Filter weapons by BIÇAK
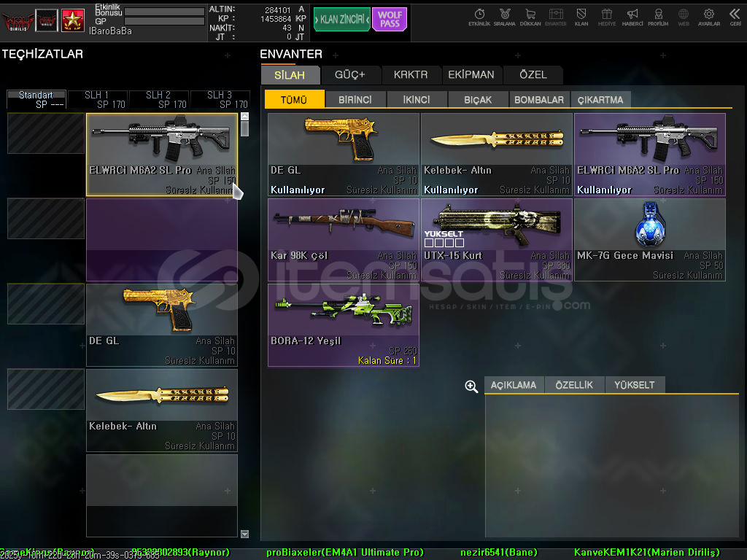 point(478,100)
